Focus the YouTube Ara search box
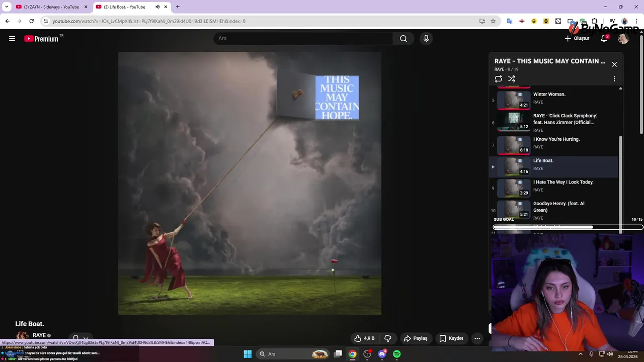644x362 pixels. (x=304, y=39)
